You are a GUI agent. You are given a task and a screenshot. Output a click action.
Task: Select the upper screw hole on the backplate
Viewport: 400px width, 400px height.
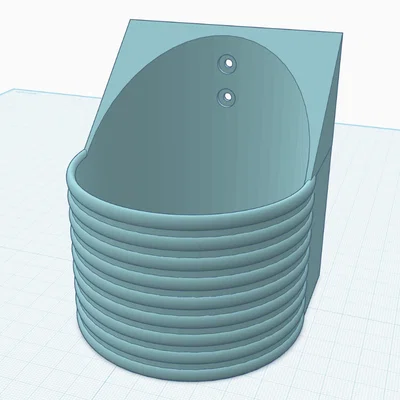pyautogui.click(x=228, y=63)
